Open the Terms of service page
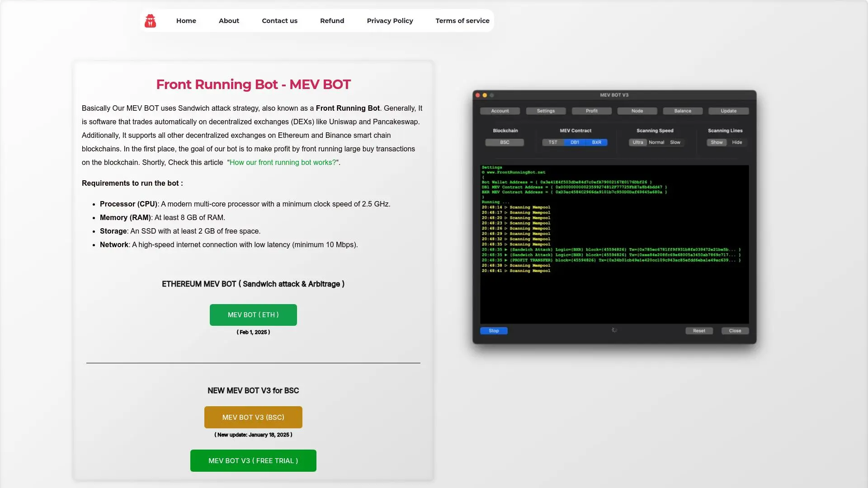 coord(462,21)
